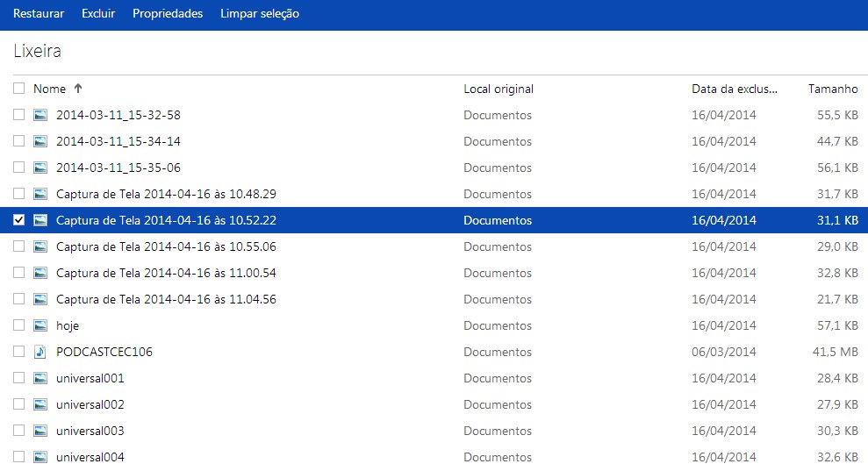Click image icon of universal004

click(x=39, y=457)
